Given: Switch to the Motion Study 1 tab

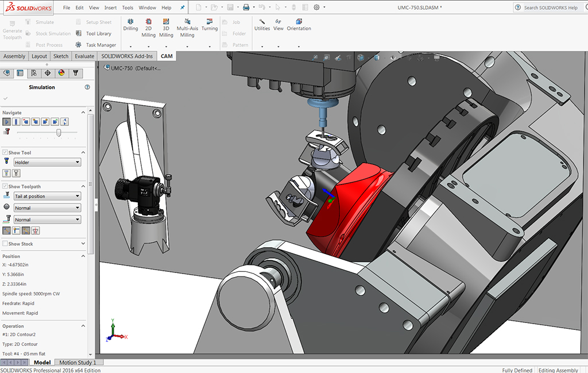Looking at the screenshot, I should tap(78, 362).
